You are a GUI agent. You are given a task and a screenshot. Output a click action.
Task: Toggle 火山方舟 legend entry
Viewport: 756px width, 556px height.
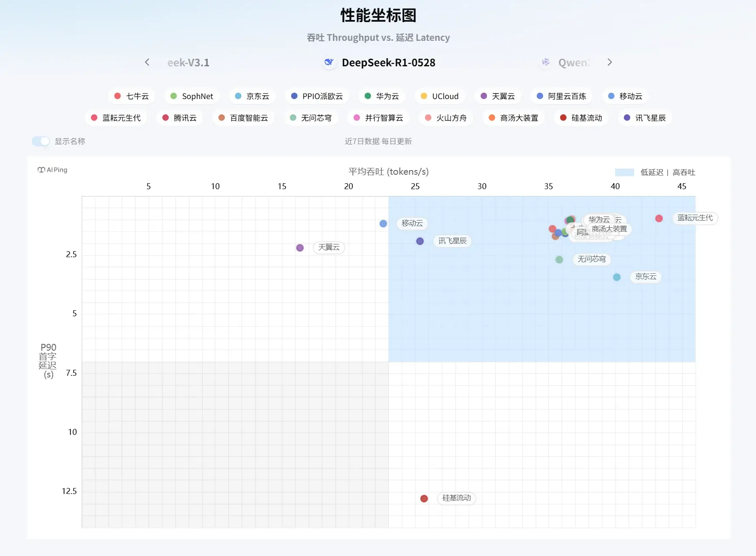[x=446, y=118]
